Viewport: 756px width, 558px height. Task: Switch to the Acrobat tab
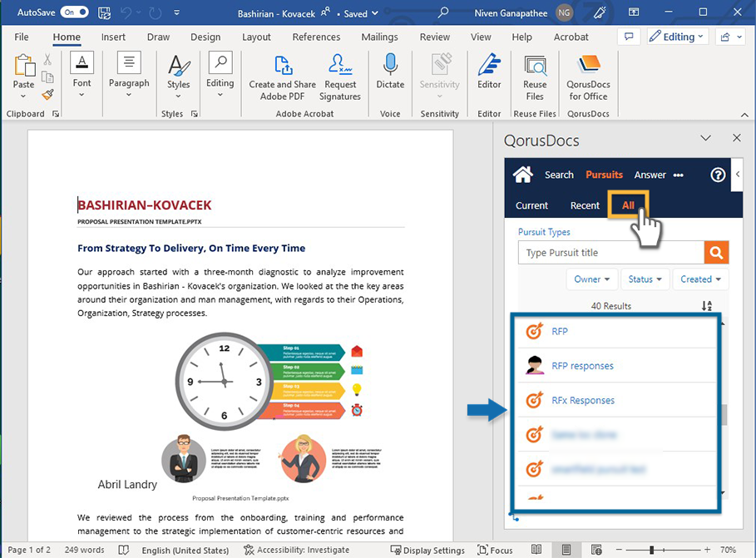(x=571, y=37)
